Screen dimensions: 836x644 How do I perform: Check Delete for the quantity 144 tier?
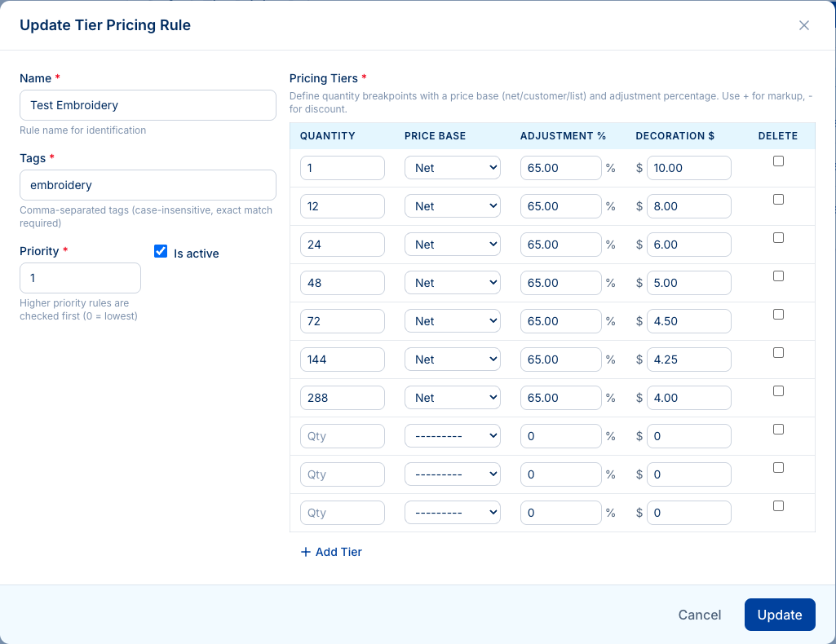(778, 353)
